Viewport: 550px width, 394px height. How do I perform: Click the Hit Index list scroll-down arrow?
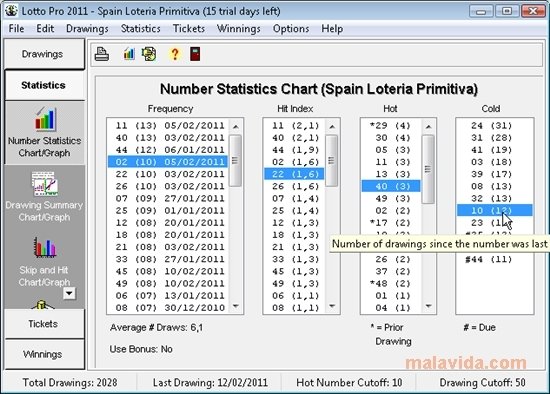coord(332,306)
